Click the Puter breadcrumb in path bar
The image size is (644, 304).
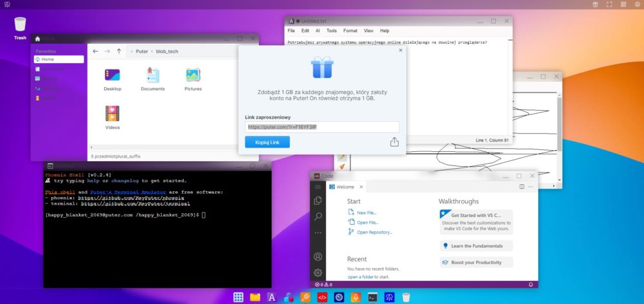click(x=142, y=52)
